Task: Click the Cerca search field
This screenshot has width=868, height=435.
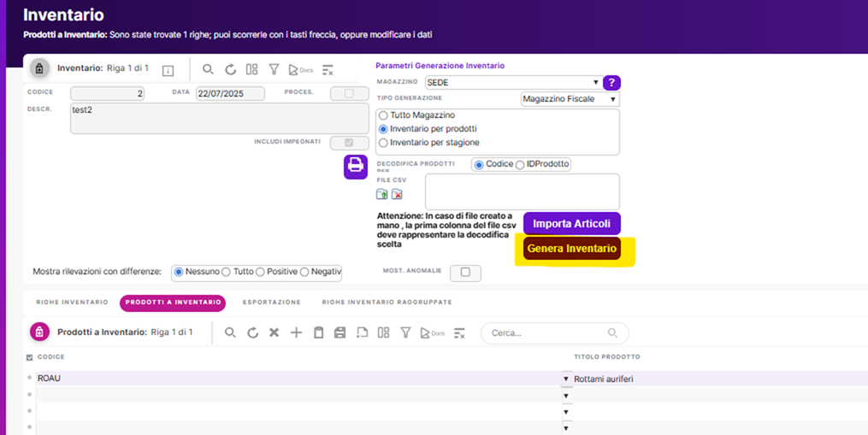Action: coord(547,332)
